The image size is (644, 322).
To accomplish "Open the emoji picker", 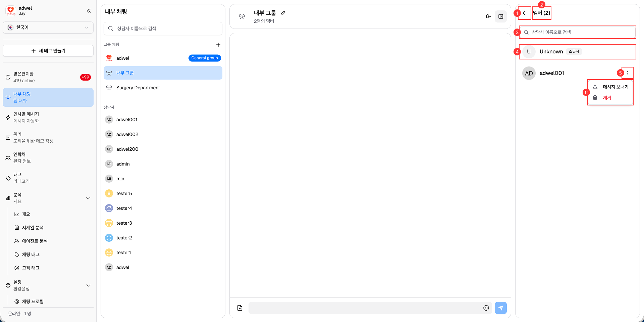I will [x=486, y=308].
